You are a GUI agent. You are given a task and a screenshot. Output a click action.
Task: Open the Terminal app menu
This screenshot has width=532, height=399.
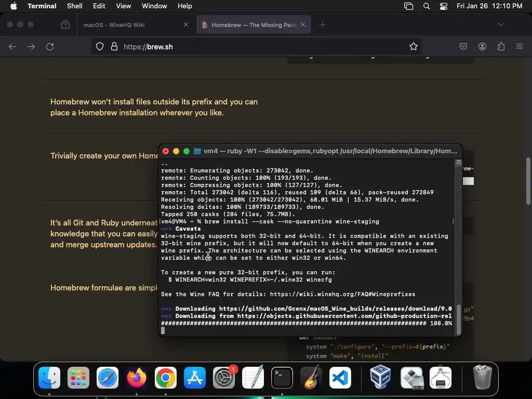42,6
